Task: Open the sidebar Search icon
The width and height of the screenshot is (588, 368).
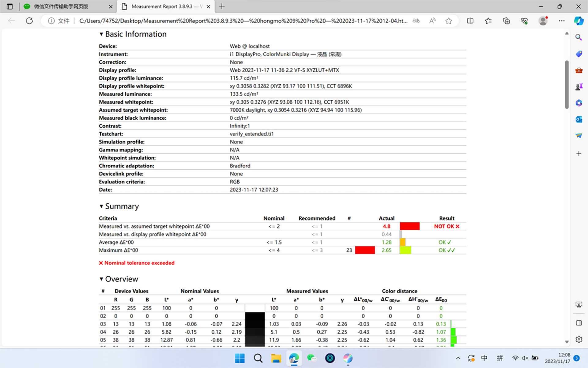Action: pos(579,37)
